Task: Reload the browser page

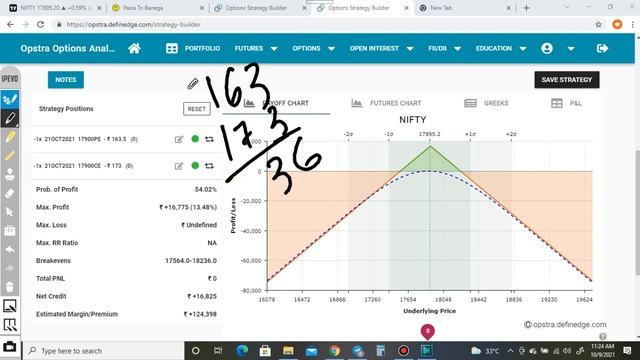Action: [x=40, y=24]
